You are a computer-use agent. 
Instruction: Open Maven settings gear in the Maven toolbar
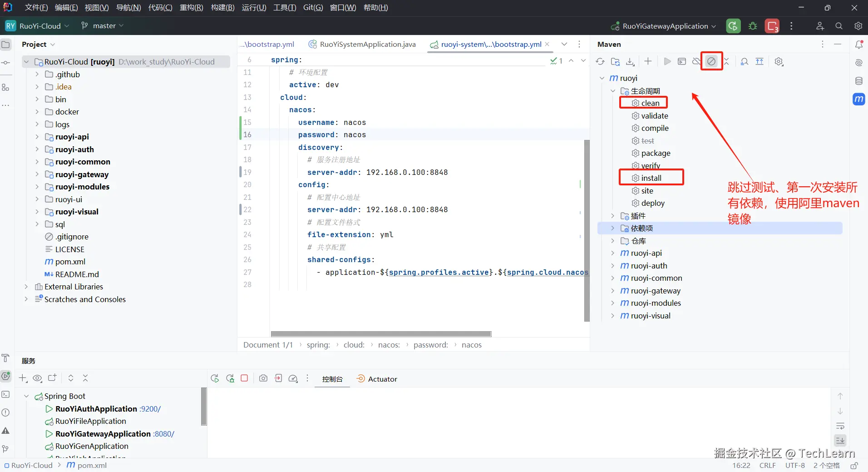pyautogui.click(x=779, y=62)
